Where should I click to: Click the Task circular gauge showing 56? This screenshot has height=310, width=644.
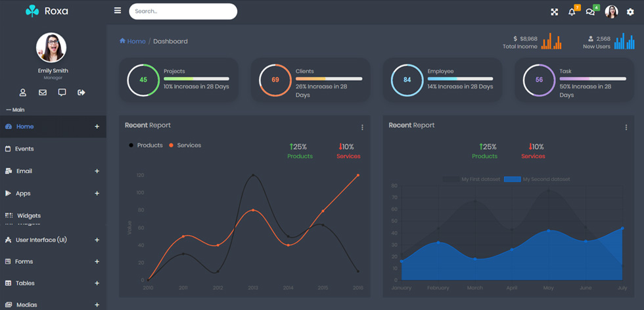click(x=540, y=80)
